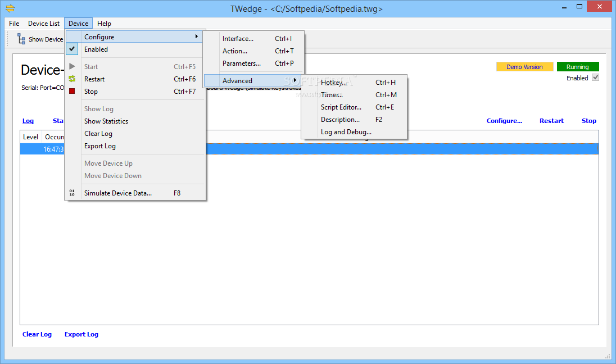Click the Level column header in log table
Screen dimensions: 616x364
[x=31, y=137]
